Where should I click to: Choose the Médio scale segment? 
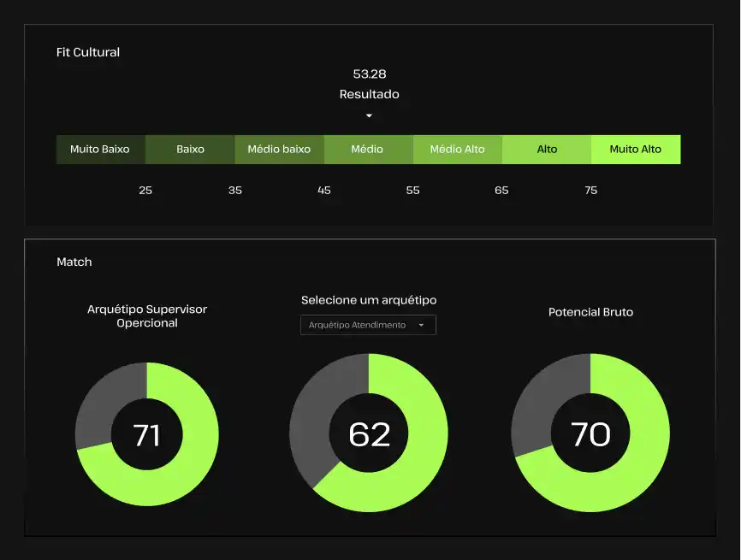click(x=367, y=149)
